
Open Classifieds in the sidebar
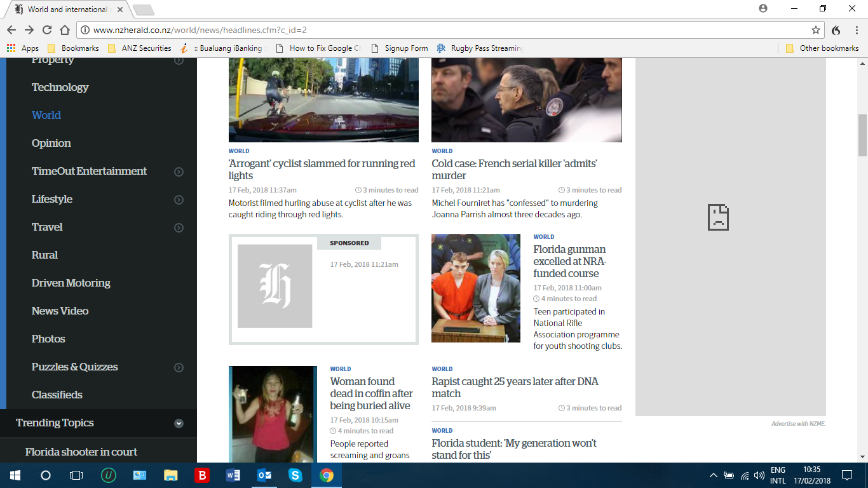57,395
